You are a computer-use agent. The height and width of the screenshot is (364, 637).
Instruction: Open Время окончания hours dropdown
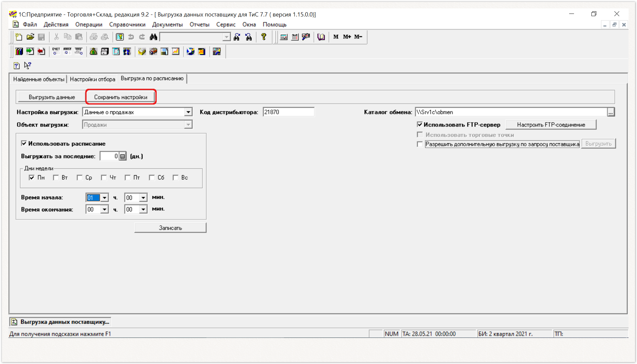pos(104,209)
